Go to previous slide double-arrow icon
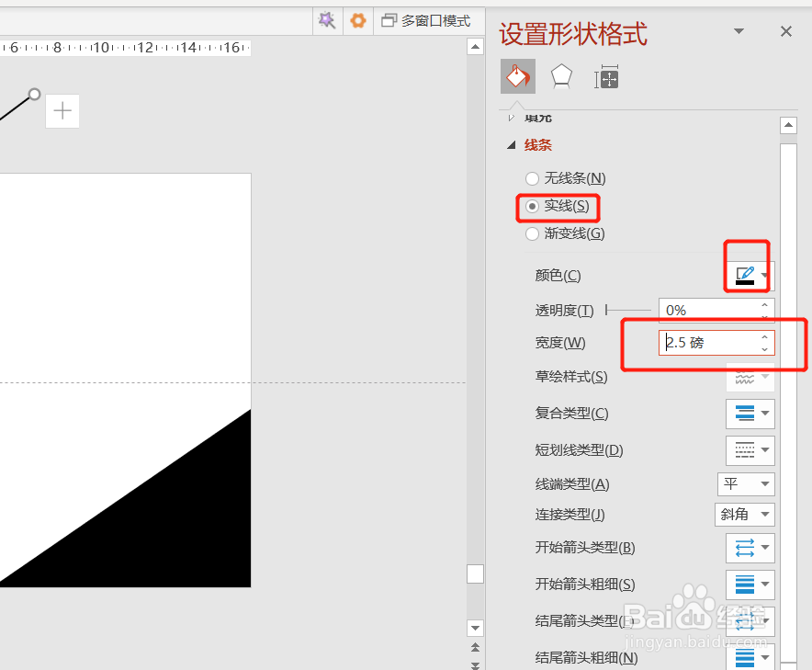This screenshot has width=812, height=670. click(x=476, y=647)
